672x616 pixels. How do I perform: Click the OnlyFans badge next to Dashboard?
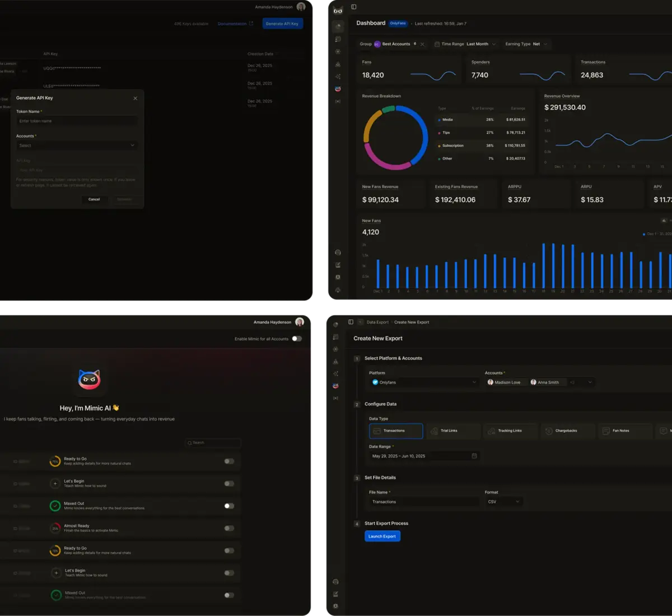pyautogui.click(x=398, y=24)
